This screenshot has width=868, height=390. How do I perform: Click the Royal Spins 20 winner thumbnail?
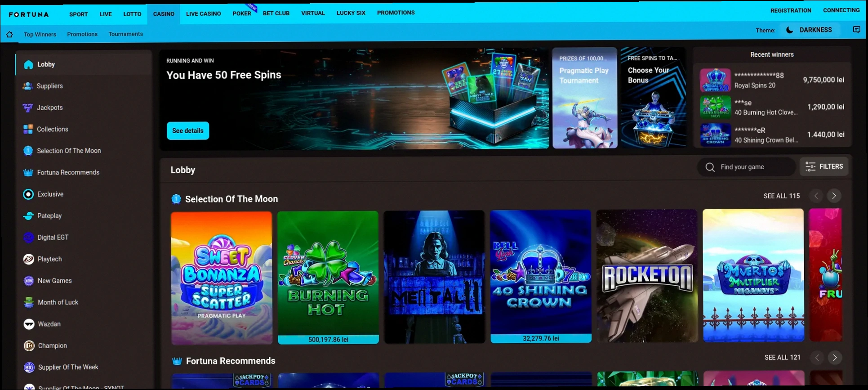point(715,80)
